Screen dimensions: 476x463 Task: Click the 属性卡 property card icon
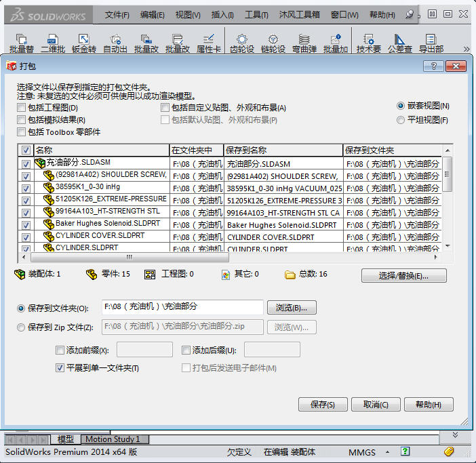tap(209, 43)
